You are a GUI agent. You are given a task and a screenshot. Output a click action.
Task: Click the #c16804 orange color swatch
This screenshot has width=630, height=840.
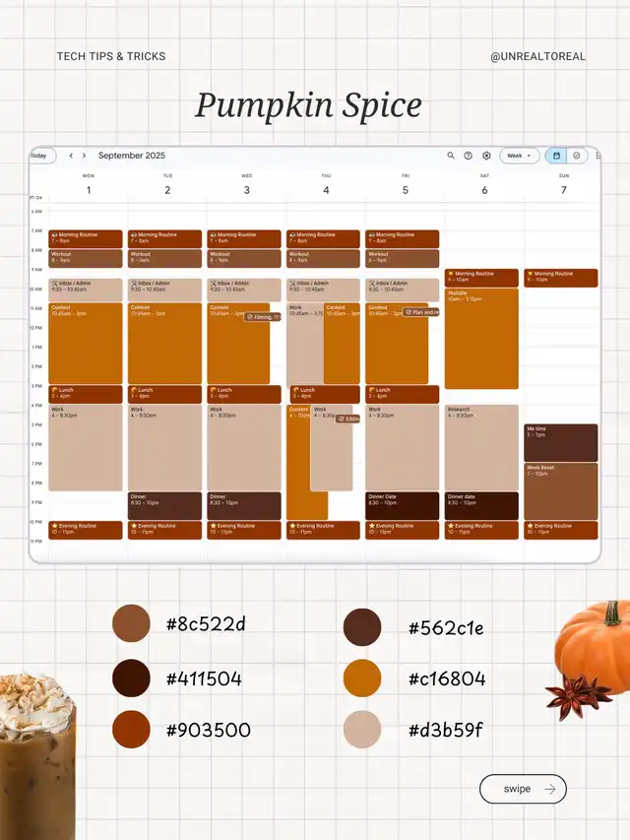[362, 678]
